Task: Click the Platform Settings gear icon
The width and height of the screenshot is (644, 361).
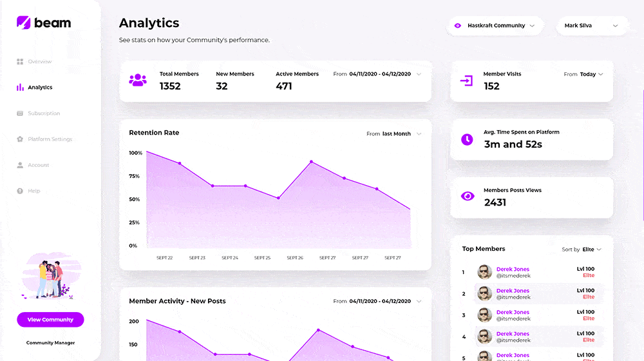Action: point(20,139)
